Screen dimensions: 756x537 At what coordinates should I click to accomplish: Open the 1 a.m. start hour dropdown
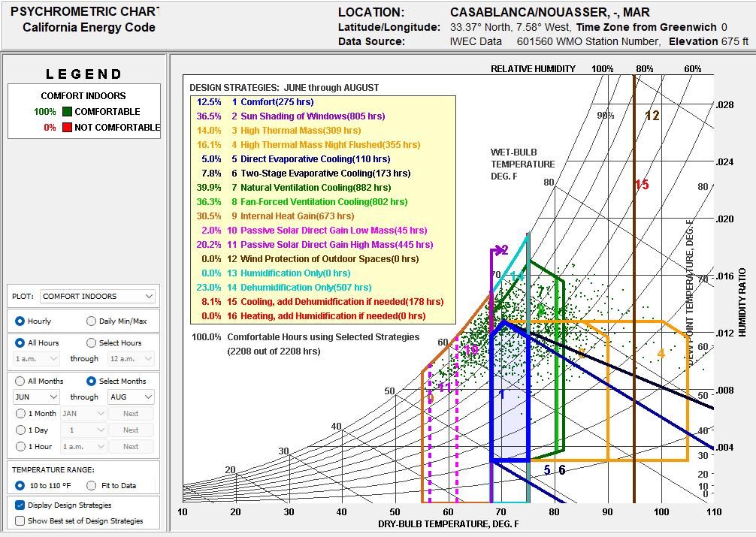coord(36,359)
